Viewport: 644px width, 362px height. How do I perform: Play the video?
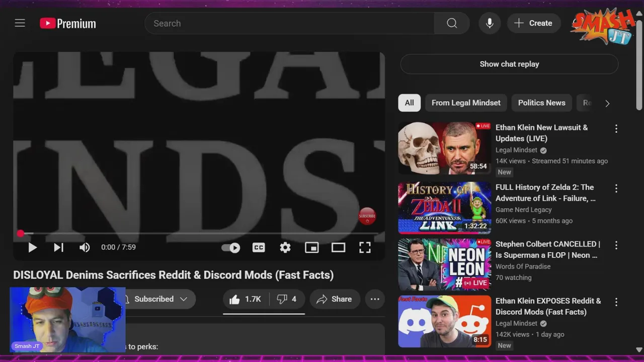[32, 247]
